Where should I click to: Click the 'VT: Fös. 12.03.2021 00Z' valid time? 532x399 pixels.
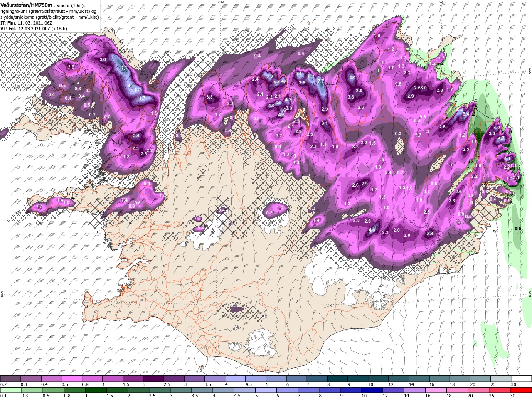(x=25, y=29)
